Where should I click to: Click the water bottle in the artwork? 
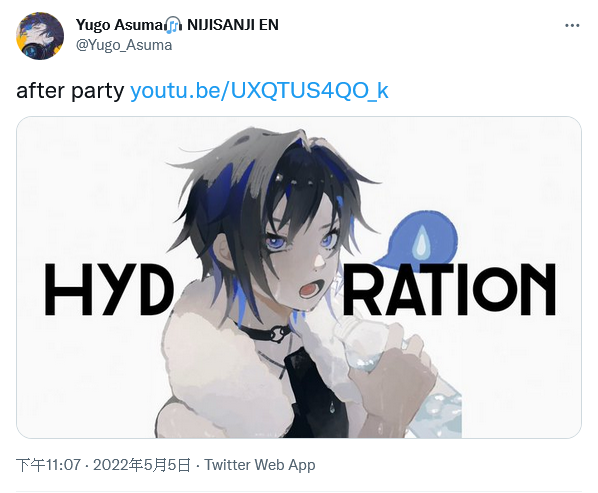coord(364,345)
